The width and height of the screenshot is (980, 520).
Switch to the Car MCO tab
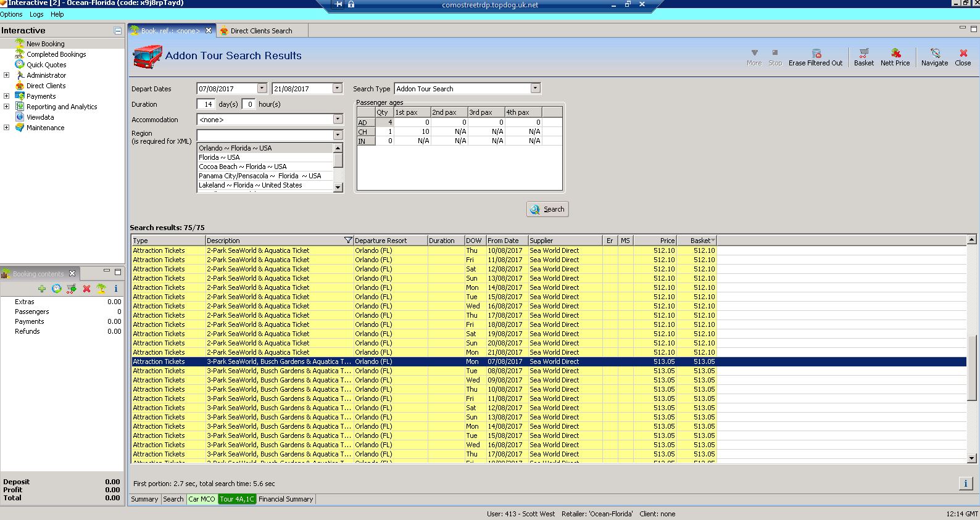(x=202, y=499)
